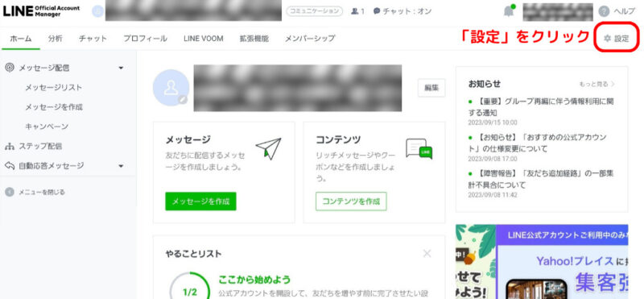Collapse メッセージ配信 dropdown arrow
Viewport: 644px width, 299px height.
pyautogui.click(x=121, y=68)
